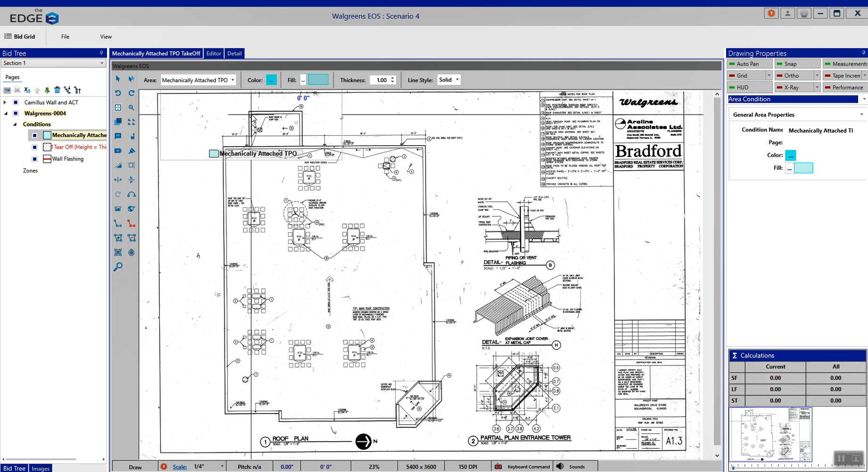Toggle checkbox beside Wall Flashing condition

pos(34,159)
